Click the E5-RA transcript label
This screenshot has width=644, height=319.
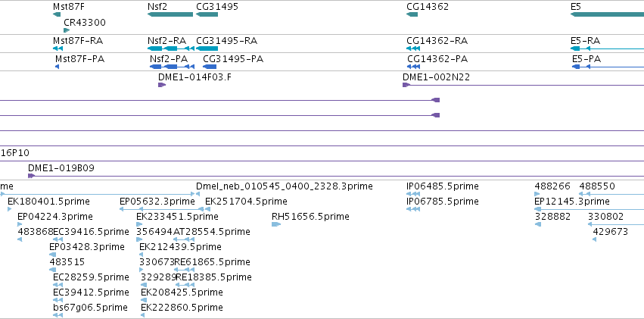click(585, 41)
